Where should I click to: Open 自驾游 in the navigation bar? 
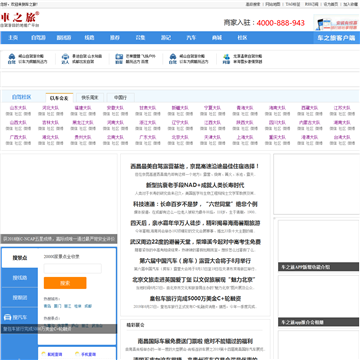[x=38, y=38]
